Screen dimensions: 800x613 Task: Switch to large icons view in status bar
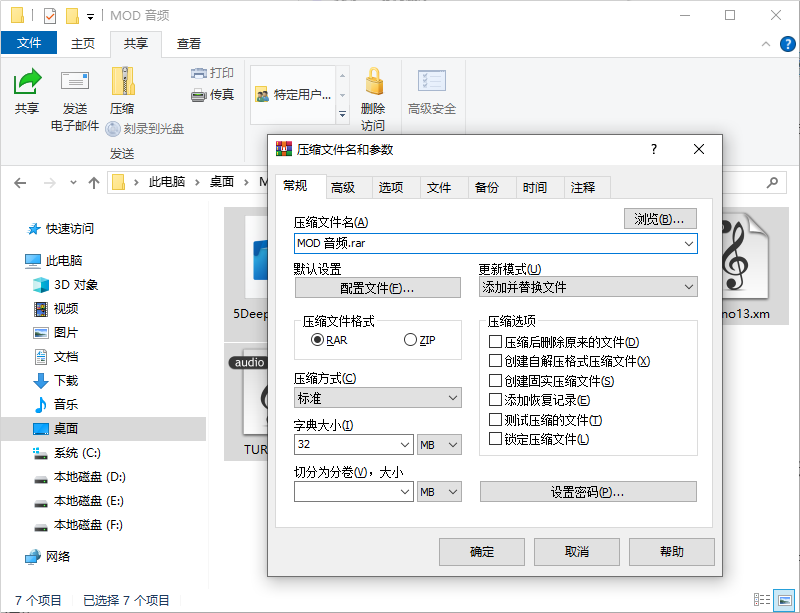pos(784,601)
